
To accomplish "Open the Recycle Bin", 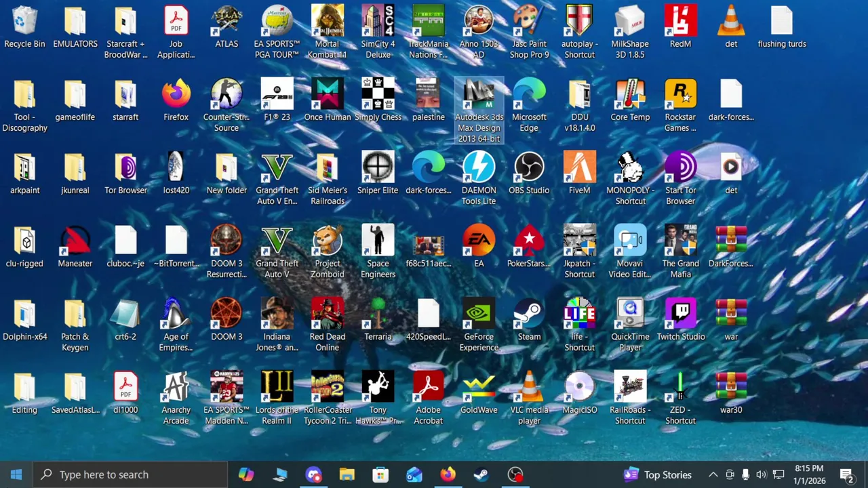I will 24,27.
